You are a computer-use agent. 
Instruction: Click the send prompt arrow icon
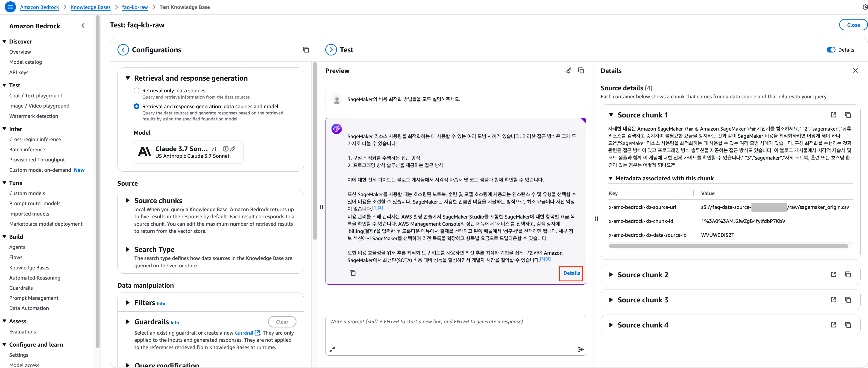tap(580, 350)
